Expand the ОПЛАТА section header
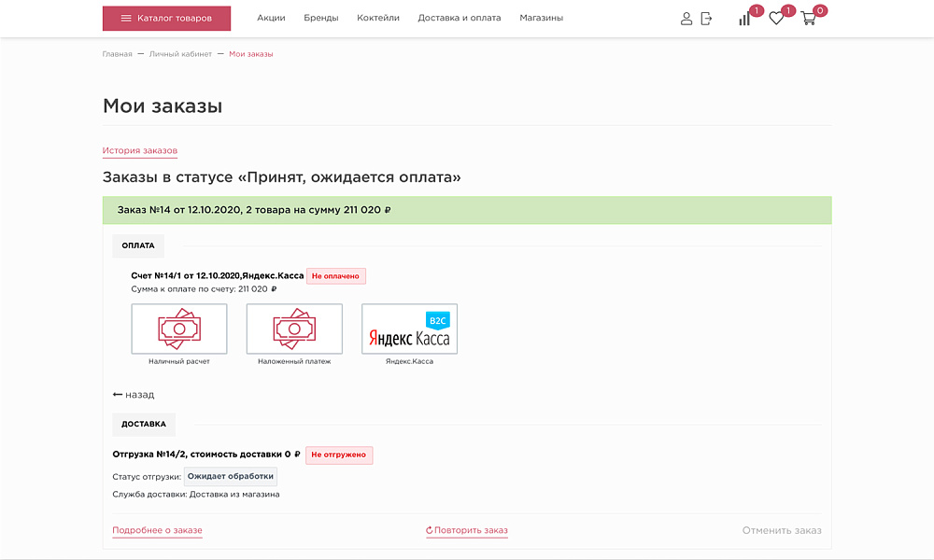This screenshot has height=560, width=934. (138, 245)
